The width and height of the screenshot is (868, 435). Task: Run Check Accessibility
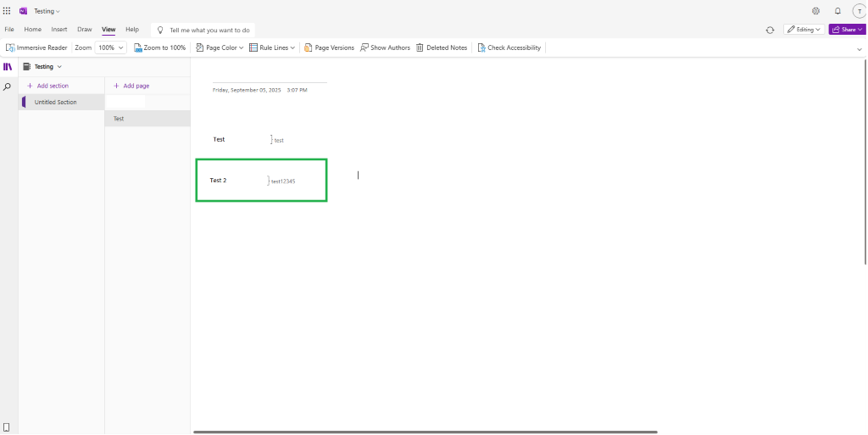509,47
